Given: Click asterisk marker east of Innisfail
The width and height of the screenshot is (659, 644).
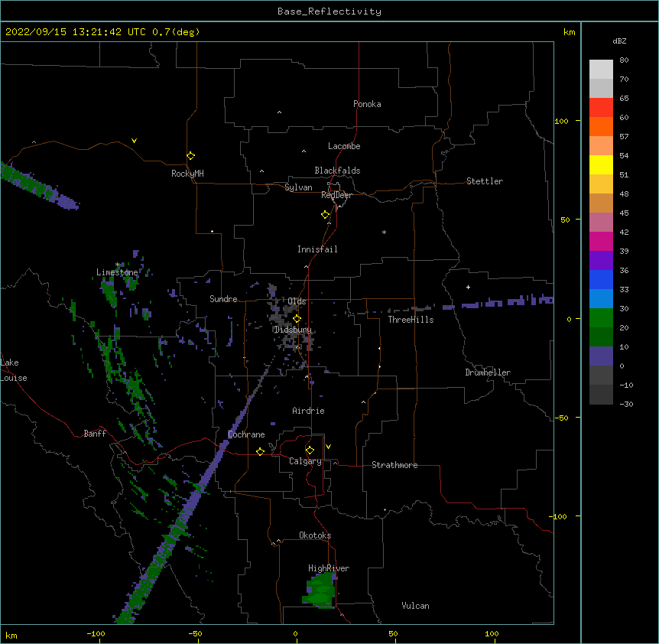Looking at the screenshot, I should pyautogui.click(x=384, y=232).
